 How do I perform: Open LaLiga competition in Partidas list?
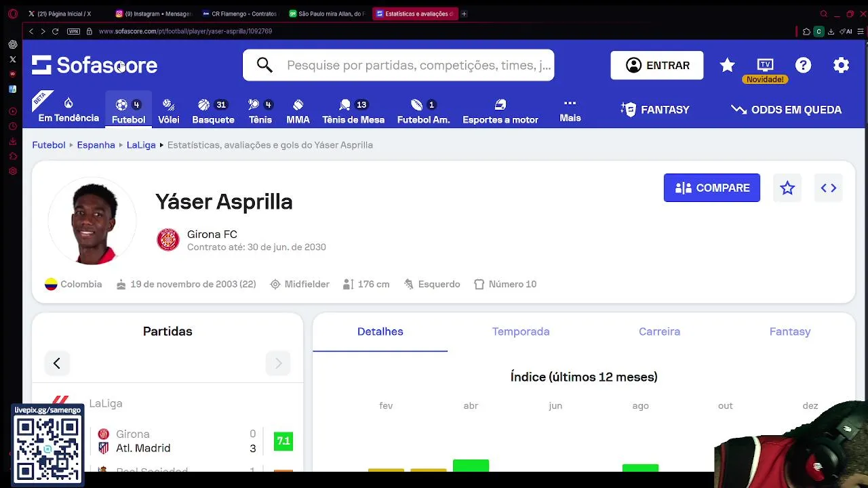106,403
